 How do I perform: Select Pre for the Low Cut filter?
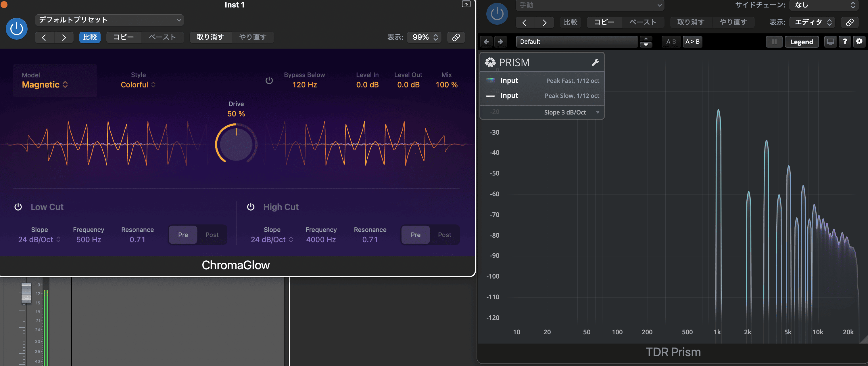point(183,235)
